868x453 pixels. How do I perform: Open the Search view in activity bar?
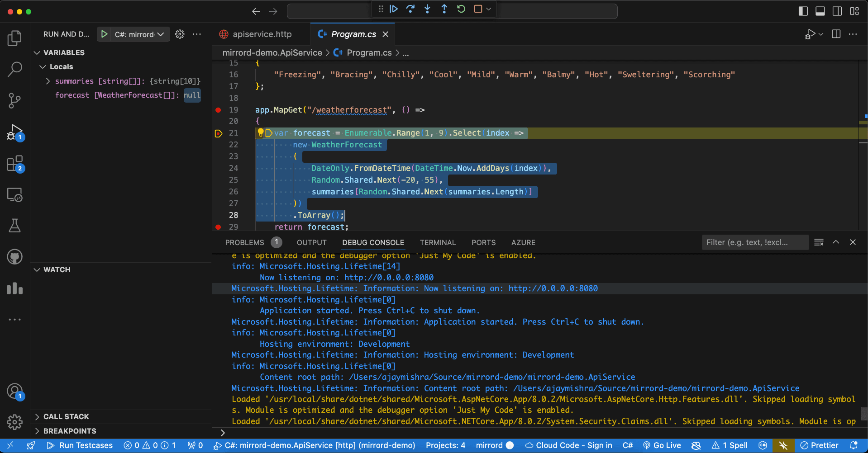(x=14, y=69)
